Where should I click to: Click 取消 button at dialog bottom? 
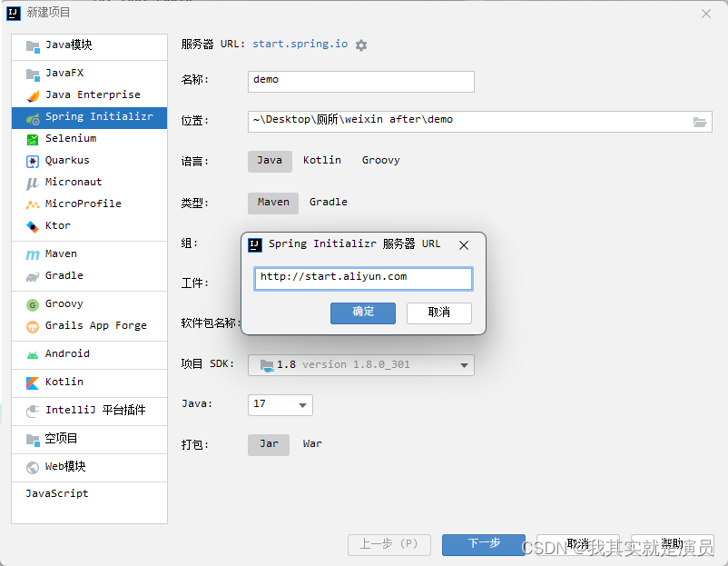point(578,544)
